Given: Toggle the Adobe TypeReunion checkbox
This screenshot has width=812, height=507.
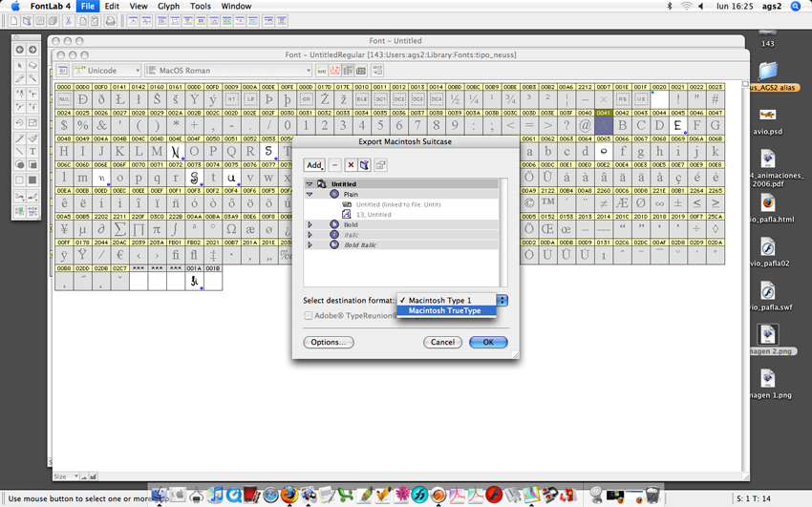Looking at the screenshot, I should (x=309, y=316).
